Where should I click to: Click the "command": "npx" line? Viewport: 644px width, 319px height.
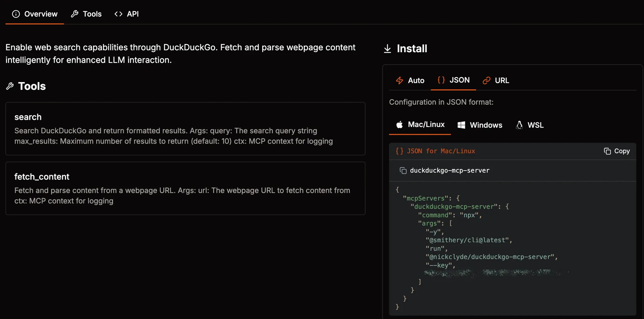click(450, 215)
